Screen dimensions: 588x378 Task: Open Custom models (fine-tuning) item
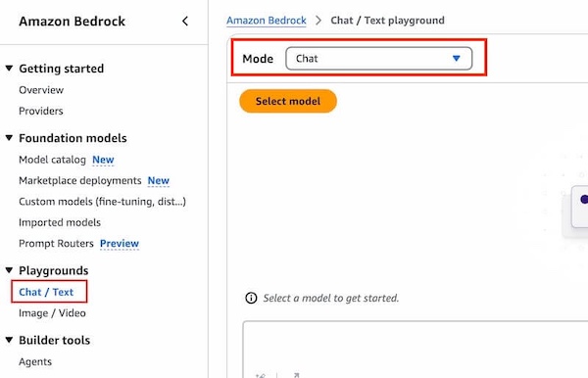point(102,202)
